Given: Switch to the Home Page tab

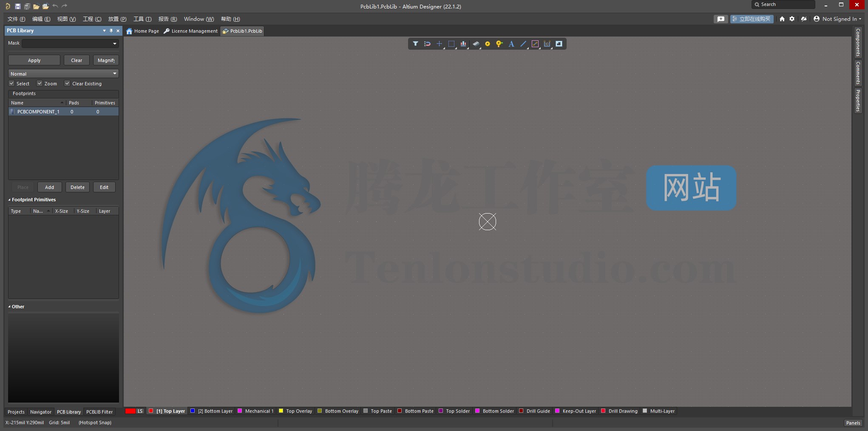Looking at the screenshot, I should (x=143, y=31).
